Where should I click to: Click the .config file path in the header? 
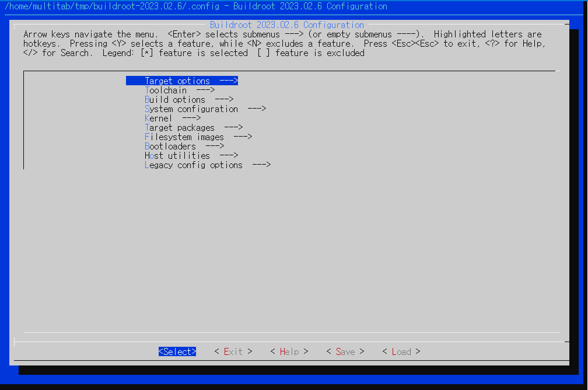tap(112, 6)
